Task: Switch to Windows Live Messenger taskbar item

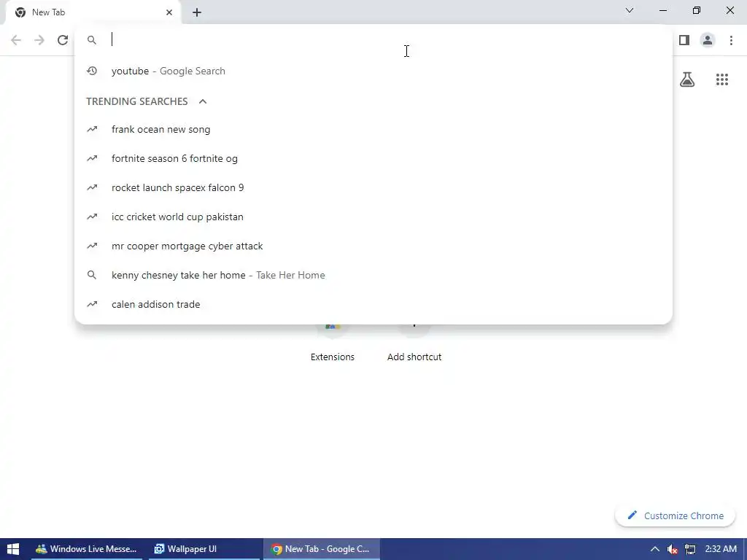Action: point(87,549)
